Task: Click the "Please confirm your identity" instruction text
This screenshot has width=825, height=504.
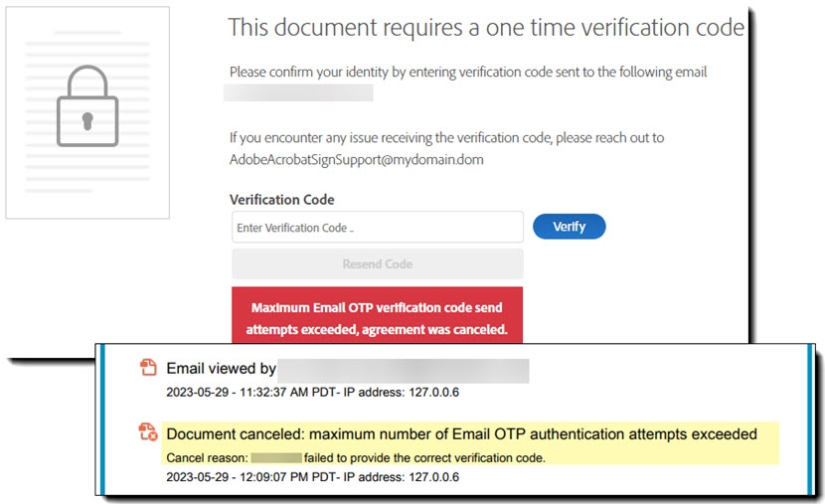Action: tap(468, 73)
